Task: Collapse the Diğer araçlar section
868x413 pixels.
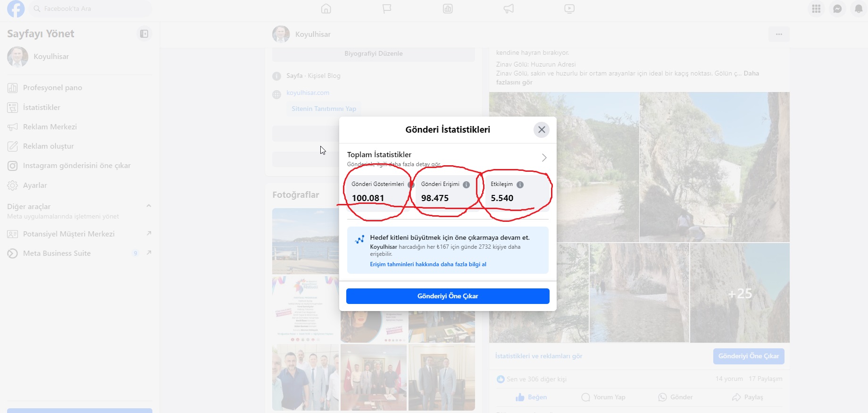Action: click(x=149, y=206)
